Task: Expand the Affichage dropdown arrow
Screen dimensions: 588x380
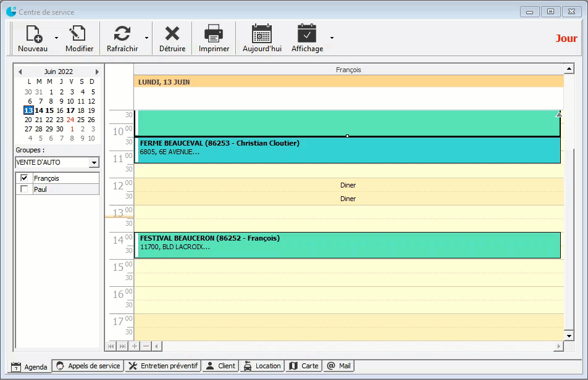Action: (332, 38)
